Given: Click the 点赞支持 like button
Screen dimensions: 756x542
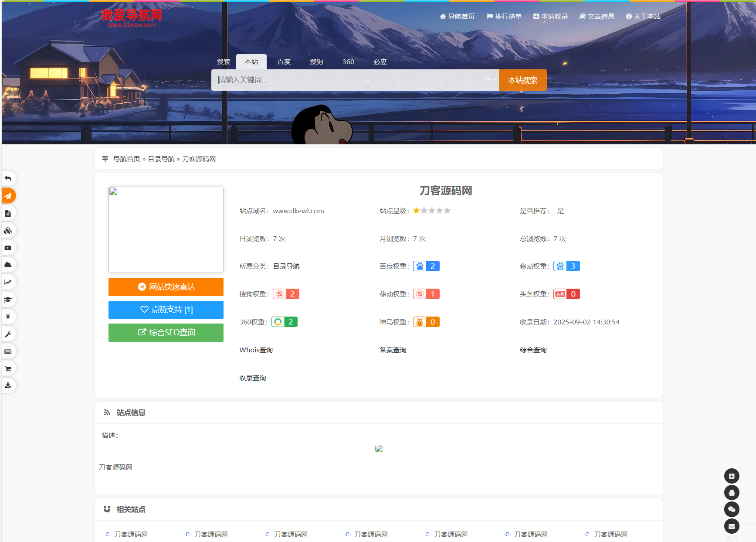Looking at the screenshot, I should pos(166,310).
